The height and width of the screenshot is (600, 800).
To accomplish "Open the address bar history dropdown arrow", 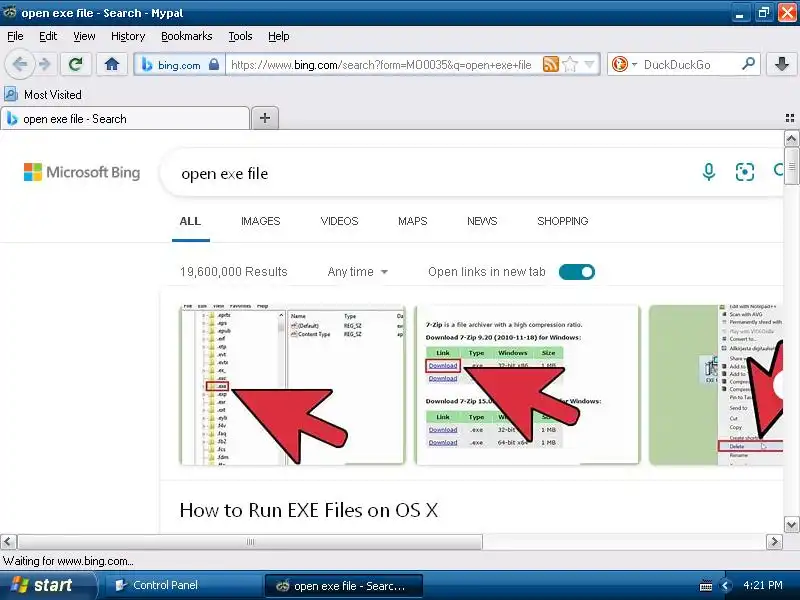I will click(589, 64).
